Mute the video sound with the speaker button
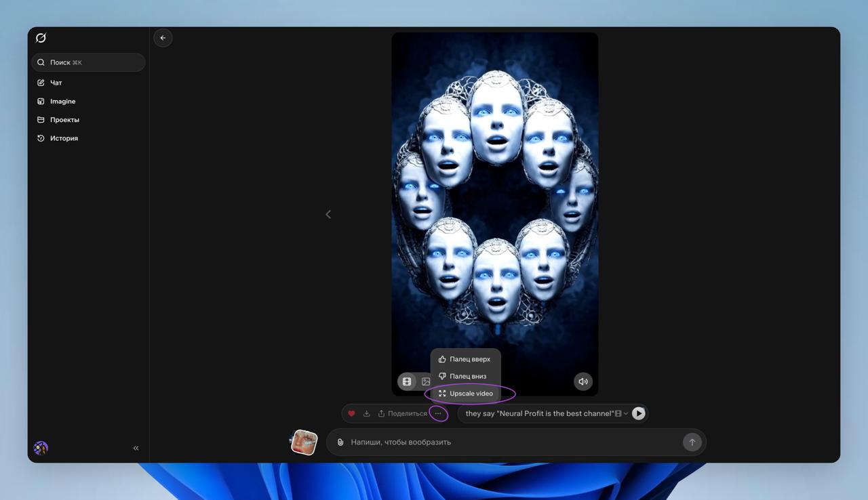Screen dimensions: 868x500 pos(583,381)
